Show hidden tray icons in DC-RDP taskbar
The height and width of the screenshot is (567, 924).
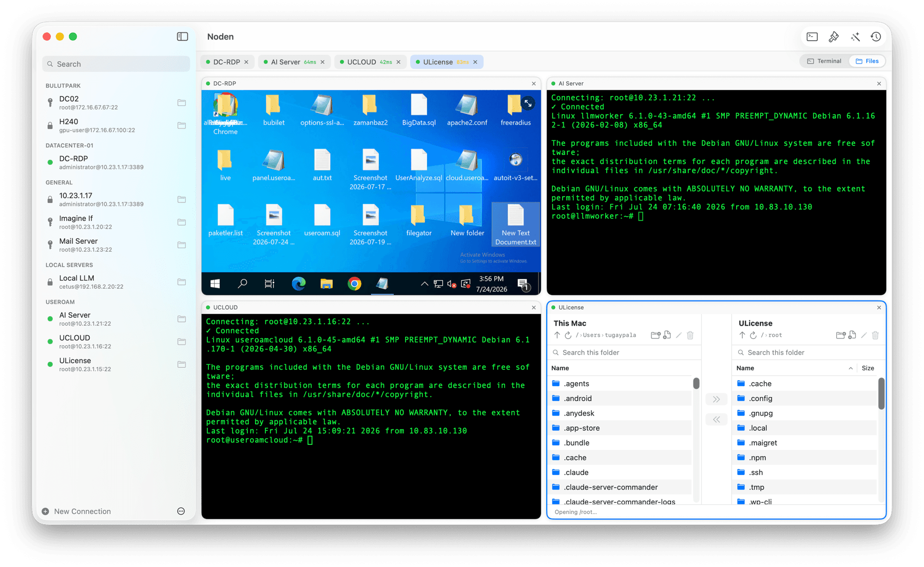[x=424, y=283]
